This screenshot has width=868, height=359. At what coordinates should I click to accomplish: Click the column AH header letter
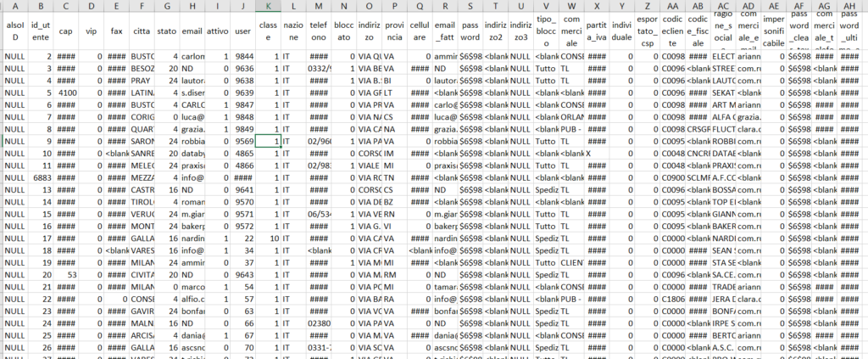850,7
